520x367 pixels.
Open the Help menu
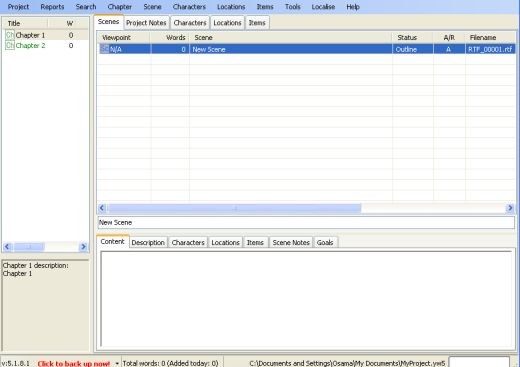click(x=353, y=7)
